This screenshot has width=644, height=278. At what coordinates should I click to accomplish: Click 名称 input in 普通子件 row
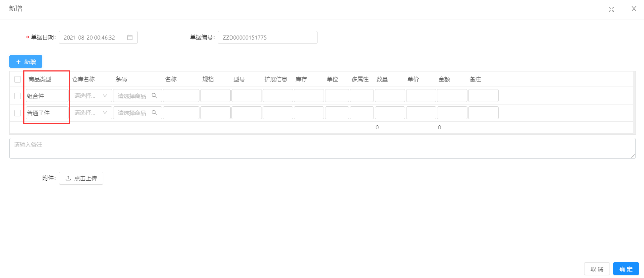181,113
